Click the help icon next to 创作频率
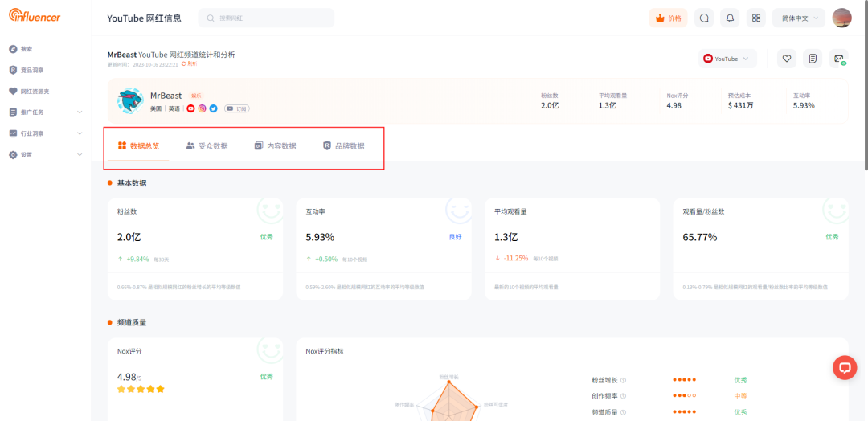The width and height of the screenshot is (868, 421). (623, 396)
